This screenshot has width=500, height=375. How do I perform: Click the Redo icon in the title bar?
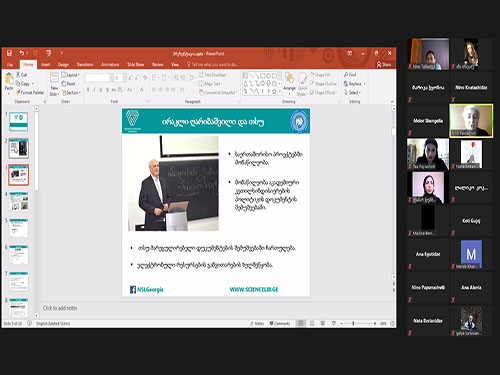coord(35,53)
